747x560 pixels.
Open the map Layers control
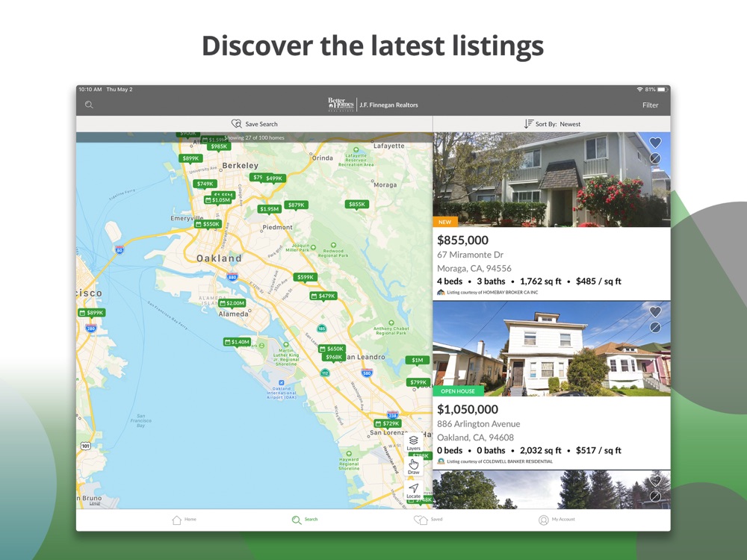[x=414, y=442]
